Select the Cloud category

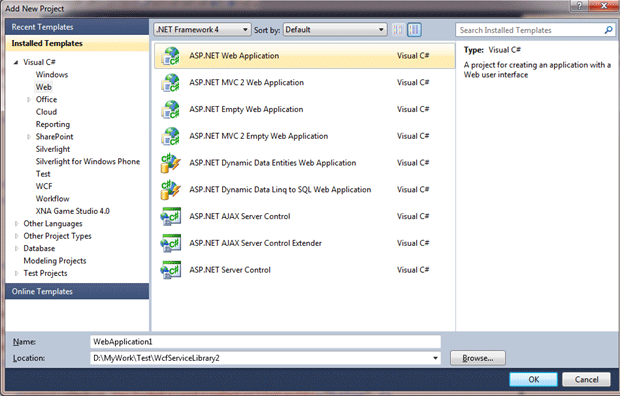tap(46, 112)
